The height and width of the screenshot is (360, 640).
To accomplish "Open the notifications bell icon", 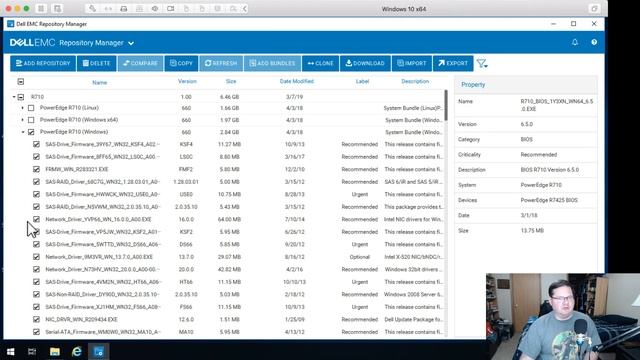I will (575, 42).
